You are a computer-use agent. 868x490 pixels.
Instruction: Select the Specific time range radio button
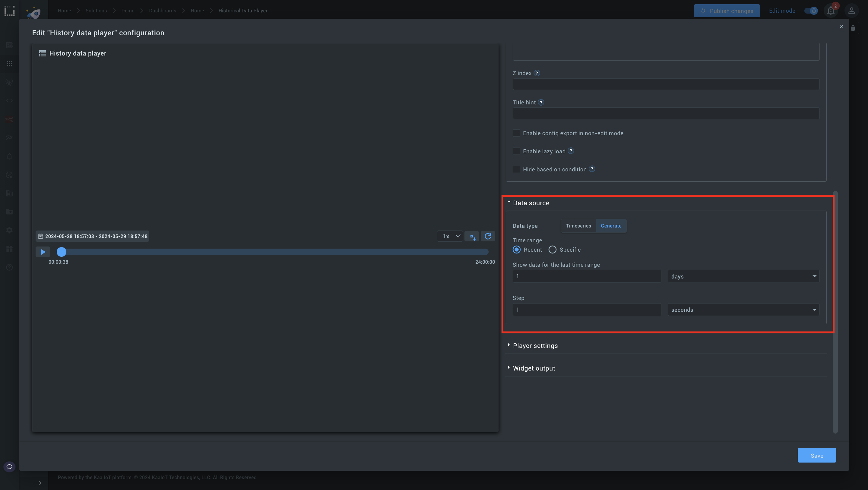pyautogui.click(x=552, y=250)
